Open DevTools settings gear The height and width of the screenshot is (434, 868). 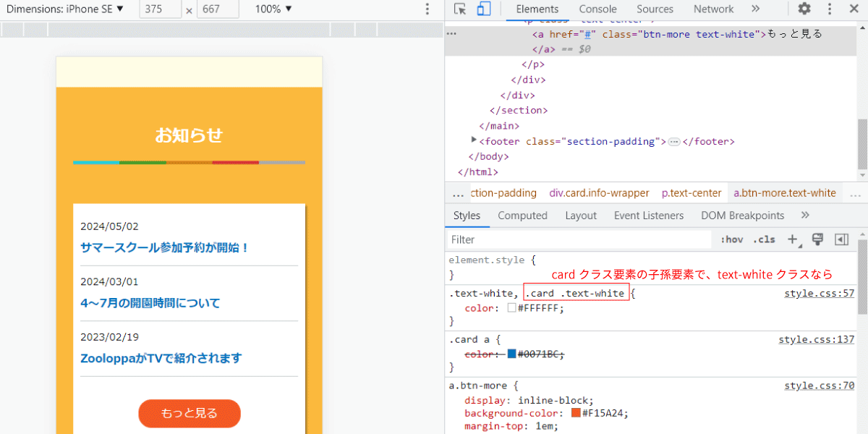(x=804, y=9)
